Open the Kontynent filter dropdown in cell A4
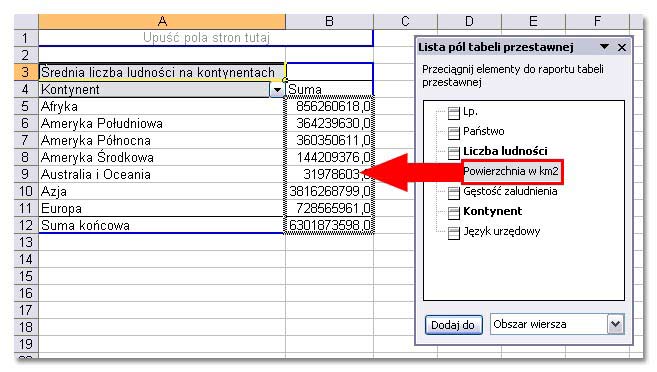657x372 pixels. [x=277, y=90]
